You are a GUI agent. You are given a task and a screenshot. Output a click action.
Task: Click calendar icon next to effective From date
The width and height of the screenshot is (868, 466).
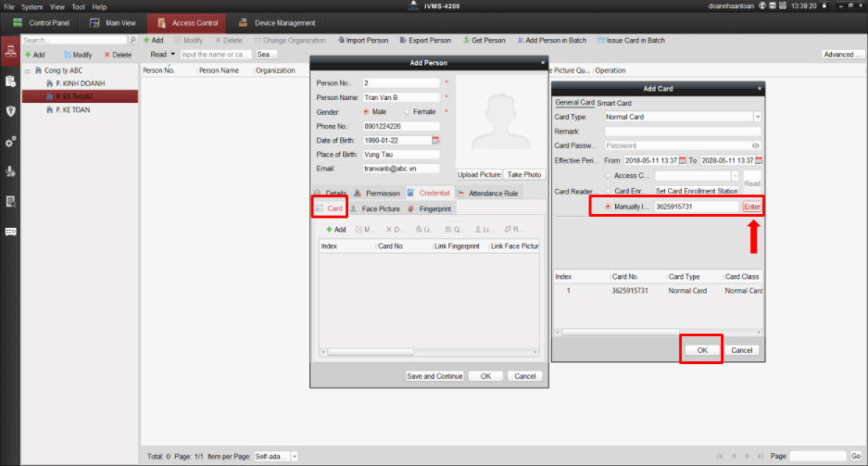pos(684,159)
